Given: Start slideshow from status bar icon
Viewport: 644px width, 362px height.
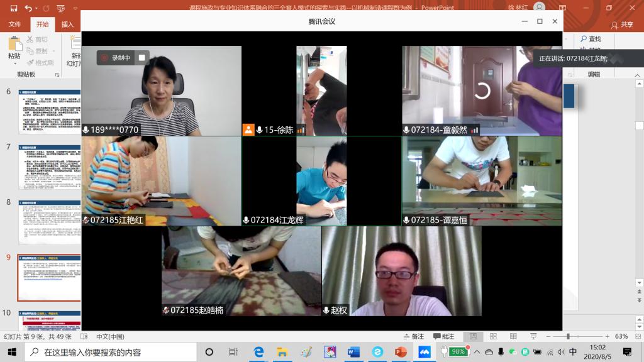Looking at the screenshot, I should (x=533, y=336).
